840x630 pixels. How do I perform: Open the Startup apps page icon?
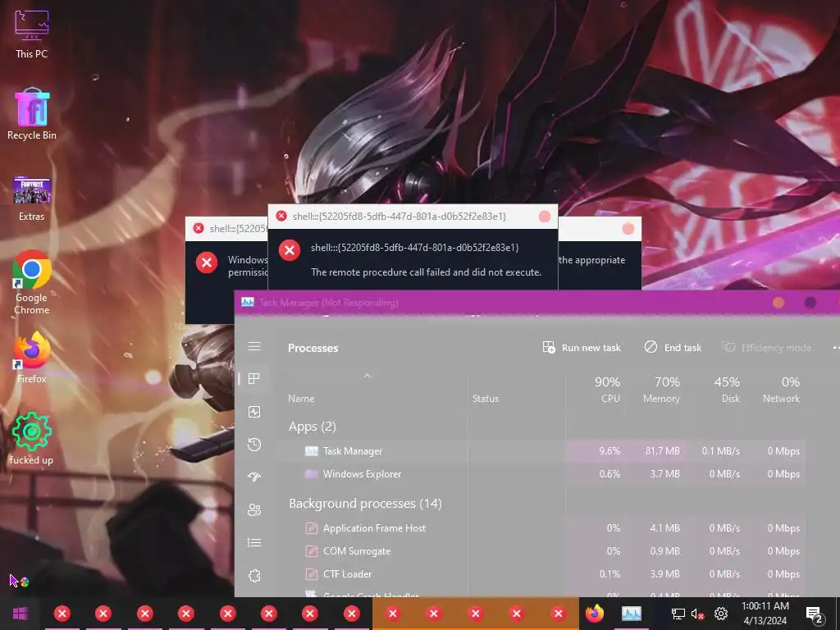[x=254, y=477]
